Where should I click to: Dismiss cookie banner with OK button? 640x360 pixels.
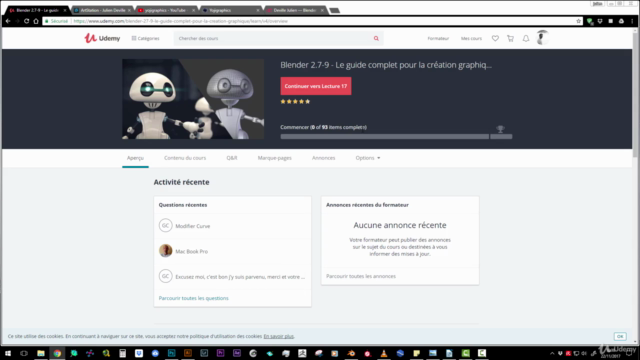click(x=620, y=336)
